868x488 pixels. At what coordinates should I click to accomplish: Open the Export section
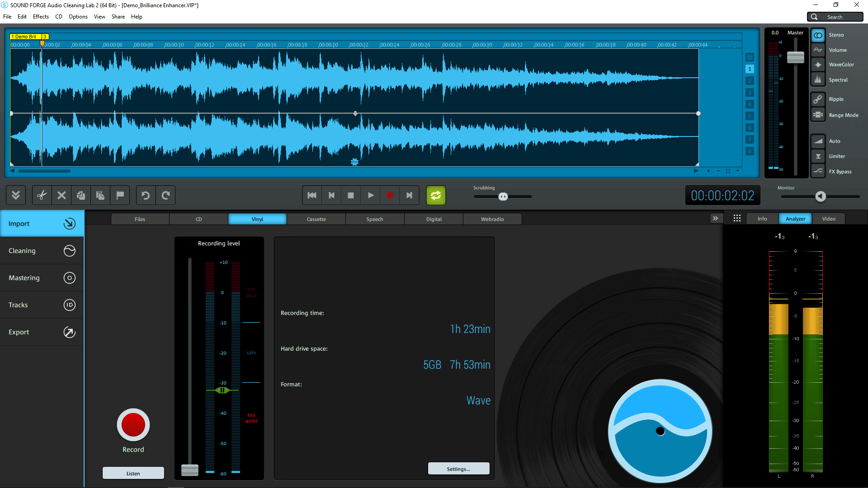(x=42, y=332)
